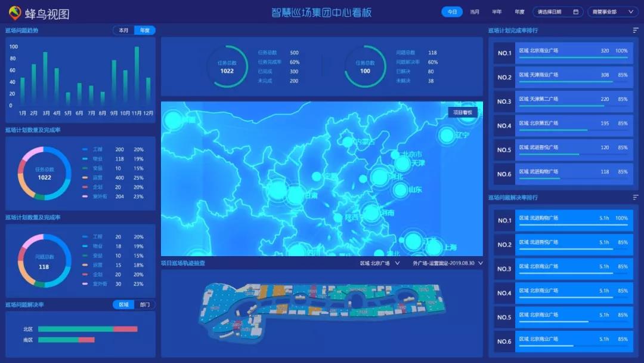Click the 项目看板 button on the map
The width and height of the screenshot is (644, 363).
click(463, 112)
